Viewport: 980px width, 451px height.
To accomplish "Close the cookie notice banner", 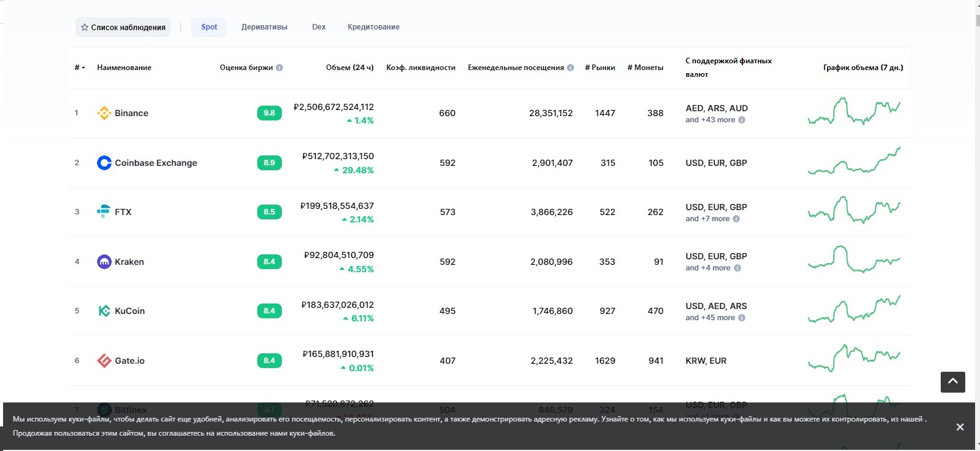I will pos(960,427).
